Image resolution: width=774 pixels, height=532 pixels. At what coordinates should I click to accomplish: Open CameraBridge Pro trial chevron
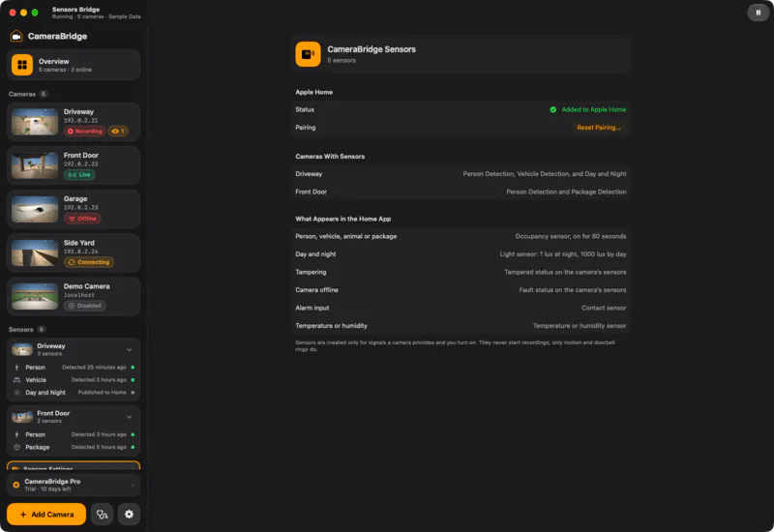coord(133,486)
